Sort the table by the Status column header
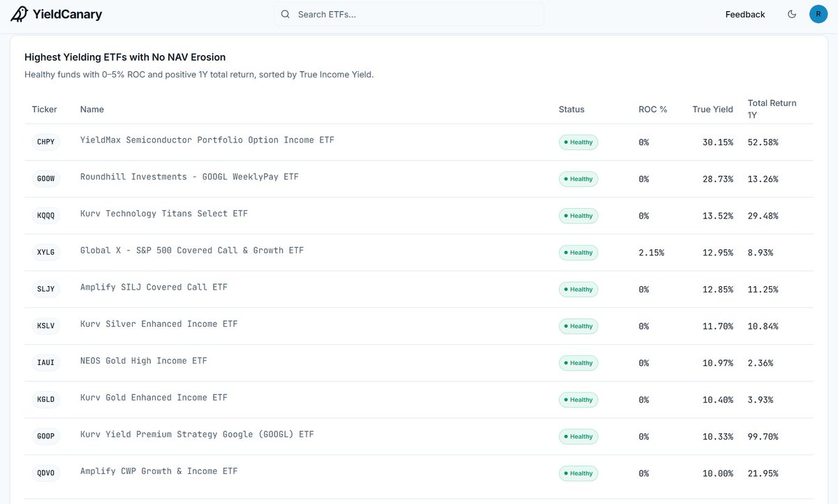Viewport: 838px width, 504px height. 571,109
